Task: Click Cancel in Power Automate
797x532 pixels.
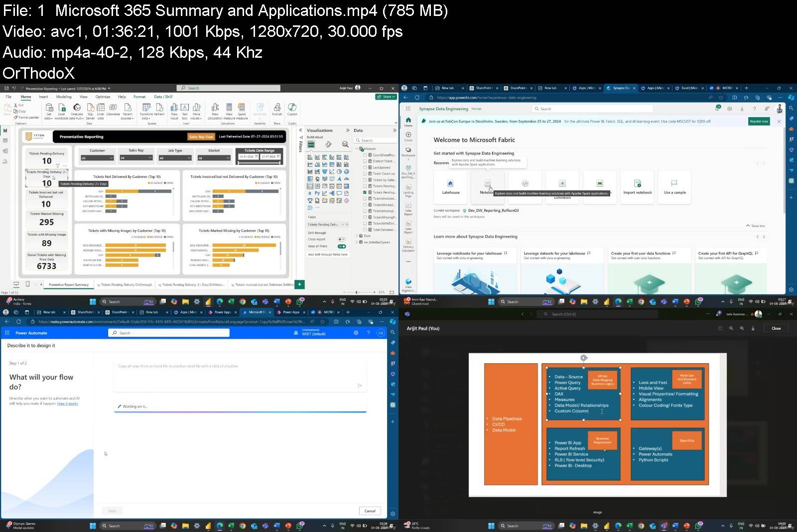Action: 370,511
